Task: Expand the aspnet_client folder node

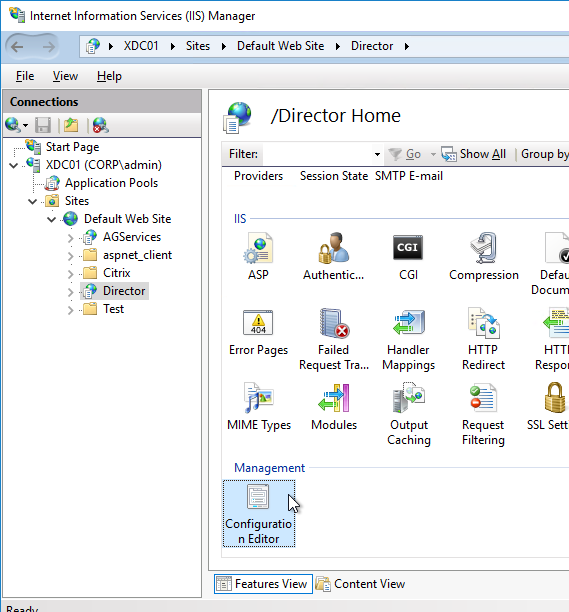Action: click(71, 256)
